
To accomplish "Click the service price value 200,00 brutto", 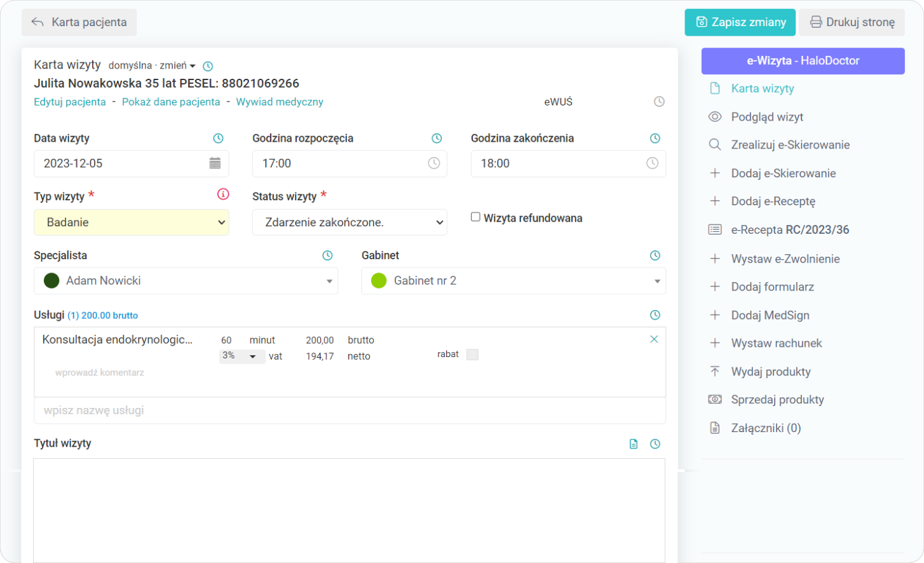I will (x=340, y=340).
